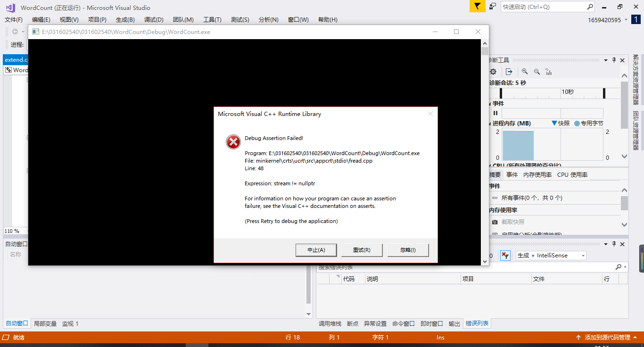
Task: Pin the diagnostic tools panel
Action: point(614,60)
